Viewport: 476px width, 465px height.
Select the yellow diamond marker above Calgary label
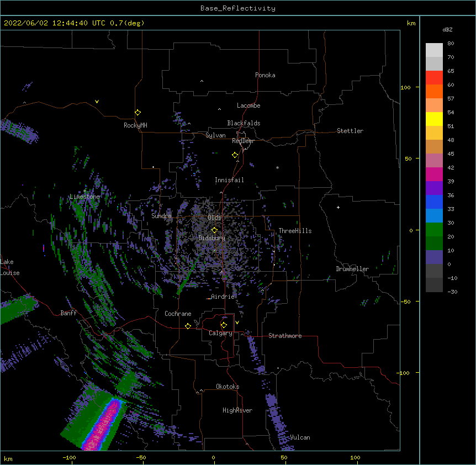tap(224, 325)
